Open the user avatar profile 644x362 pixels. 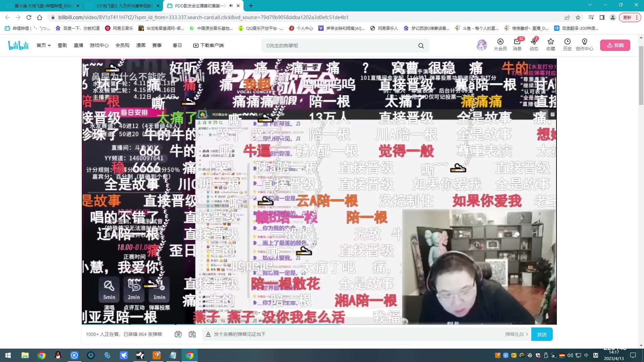pos(482,45)
